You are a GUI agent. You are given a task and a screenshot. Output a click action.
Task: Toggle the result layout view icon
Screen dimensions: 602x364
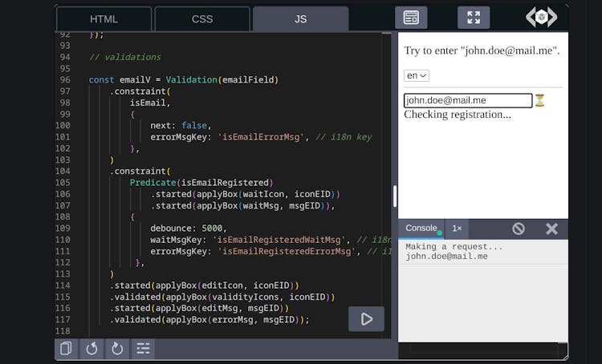[x=411, y=18]
